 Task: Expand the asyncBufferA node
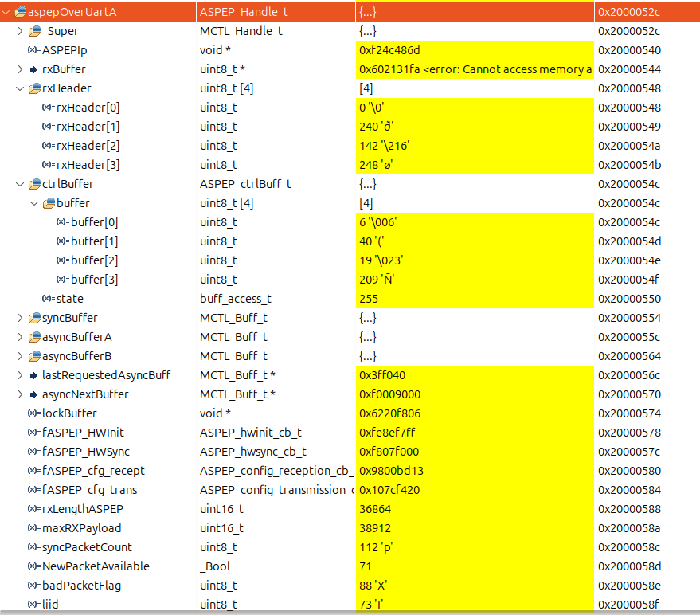(20, 337)
